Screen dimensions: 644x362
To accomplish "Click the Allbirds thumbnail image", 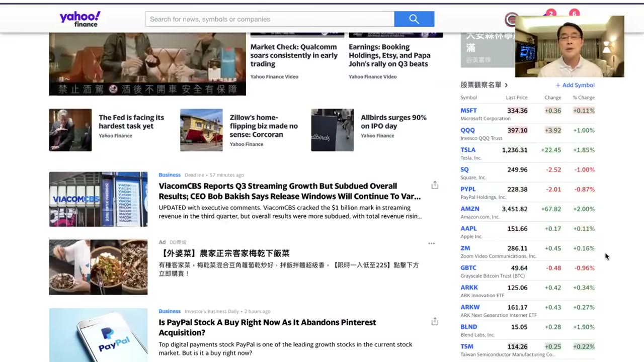I will (x=332, y=130).
